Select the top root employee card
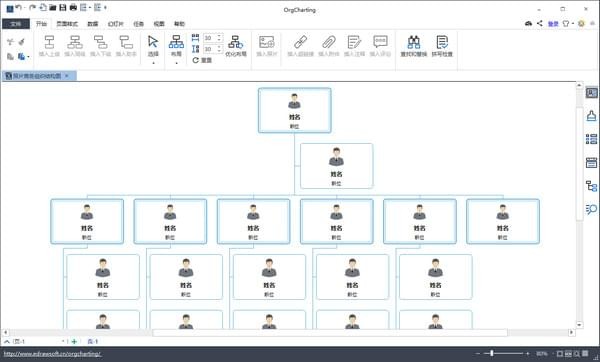The image size is (600, 362). tap(295, 111)
